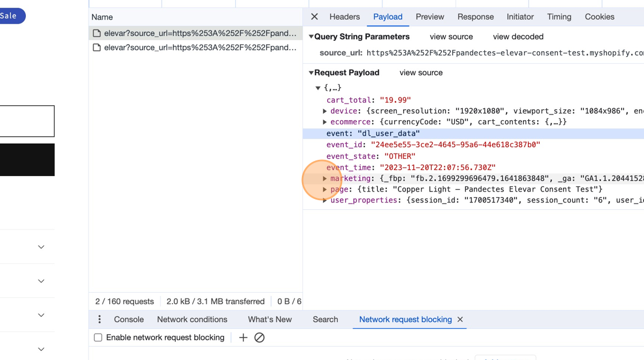Viewport: 644px width, 360px height.
Task: Open the Headers tab
Action: tap(344, 17)
